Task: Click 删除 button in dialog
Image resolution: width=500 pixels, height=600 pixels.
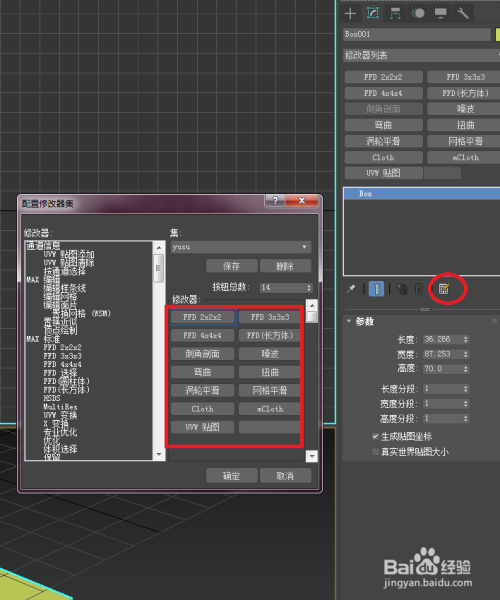Action: (x=285, y=266)
